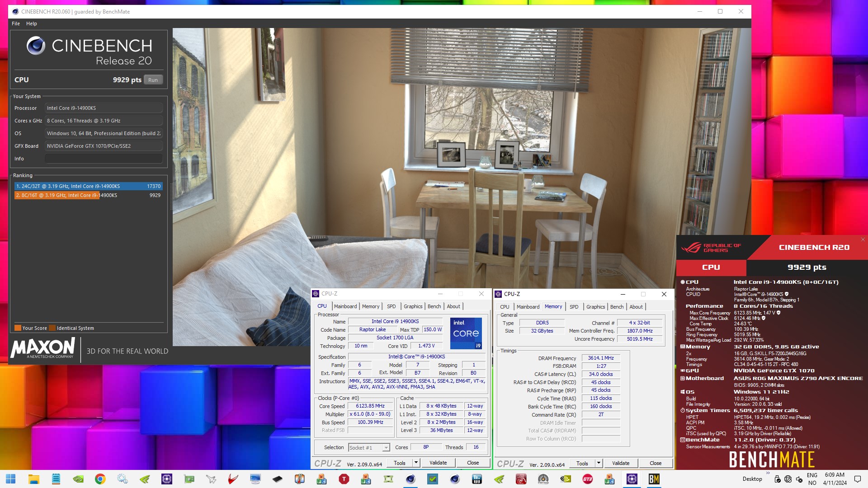
Task: Select the 24C/32T ranking entry scoring 17370
Action: pos(88,186)
